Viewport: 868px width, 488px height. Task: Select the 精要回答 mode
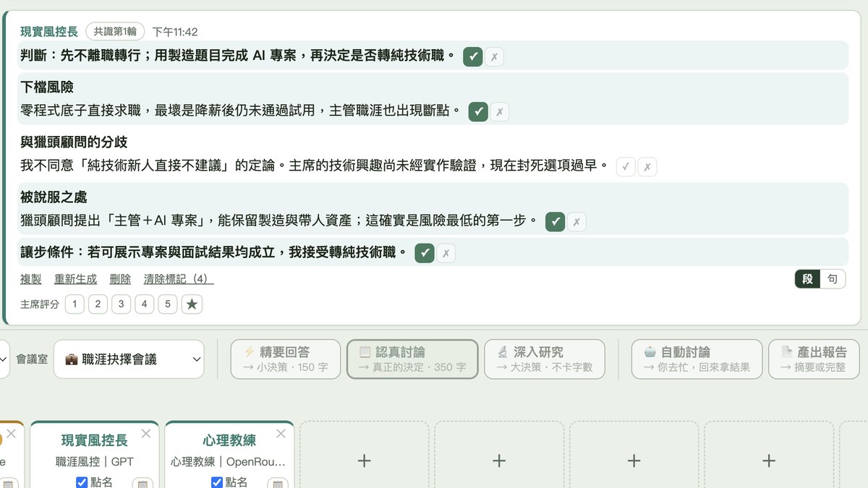pyautogui.click(x=286, y=359)
